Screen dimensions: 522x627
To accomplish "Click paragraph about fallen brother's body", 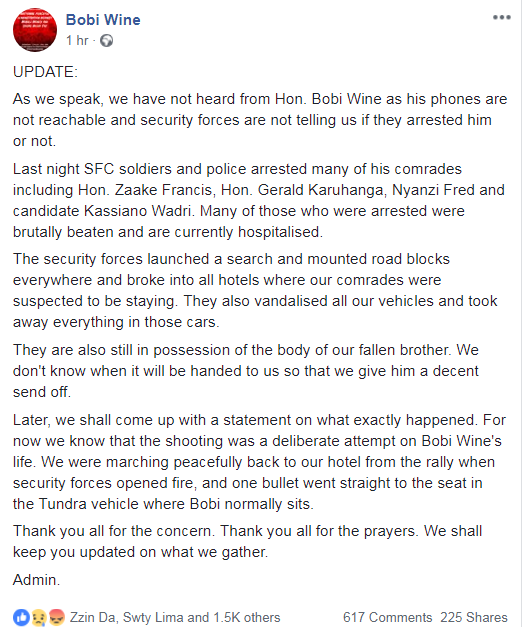I will (x=246, y=371).
